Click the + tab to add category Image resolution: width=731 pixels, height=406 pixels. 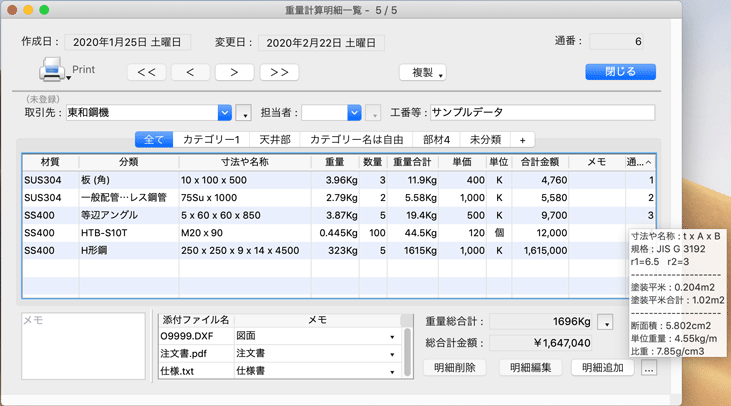(521, 140)
